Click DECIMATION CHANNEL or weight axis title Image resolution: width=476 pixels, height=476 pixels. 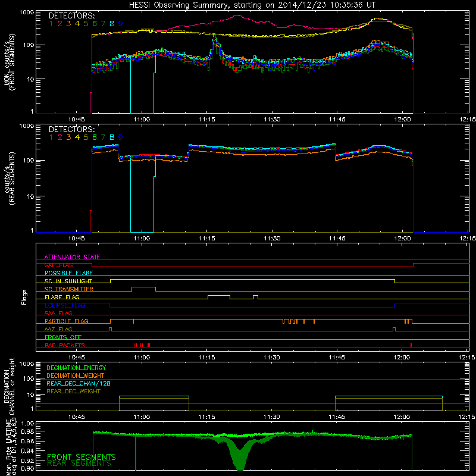(9, 386)
